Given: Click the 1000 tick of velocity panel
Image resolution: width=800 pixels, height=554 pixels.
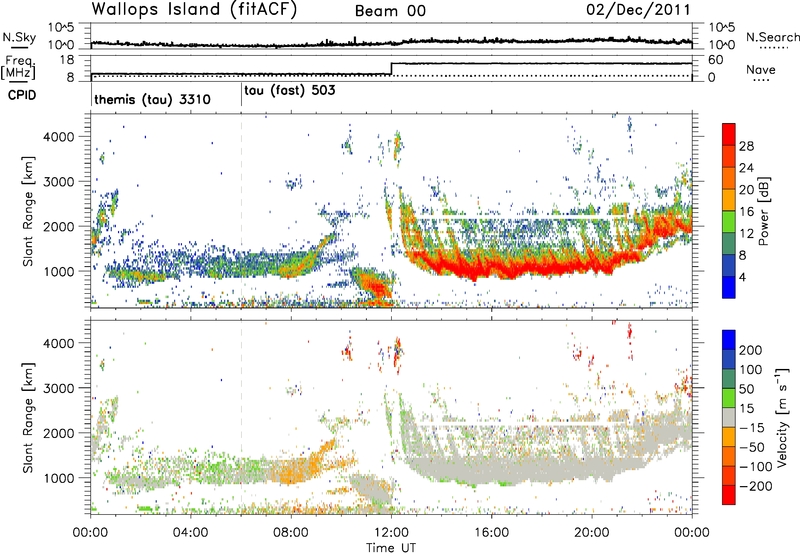Looking at the screenshot, I should (x=59, y=478).
